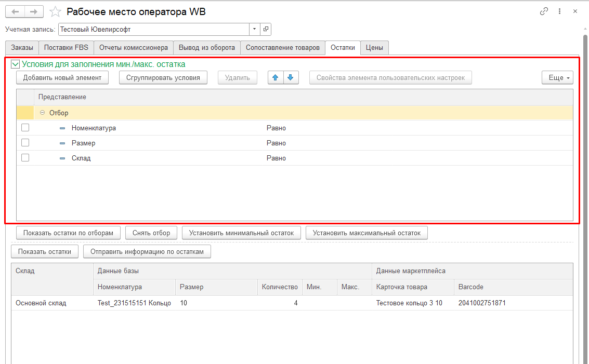Viewport: 589px width, 364px height.
Task: Click the Barcode column header
Action: (x=513, y=287)
